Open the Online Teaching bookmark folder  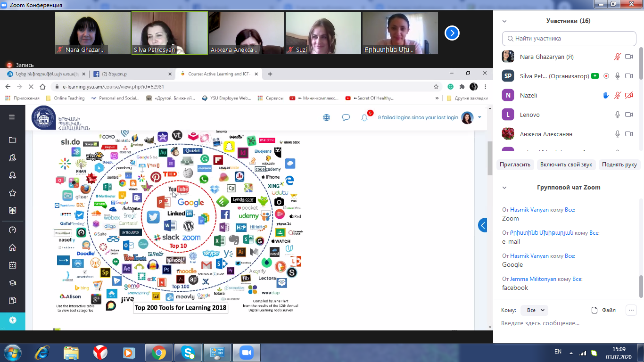(x=65, y=98)
